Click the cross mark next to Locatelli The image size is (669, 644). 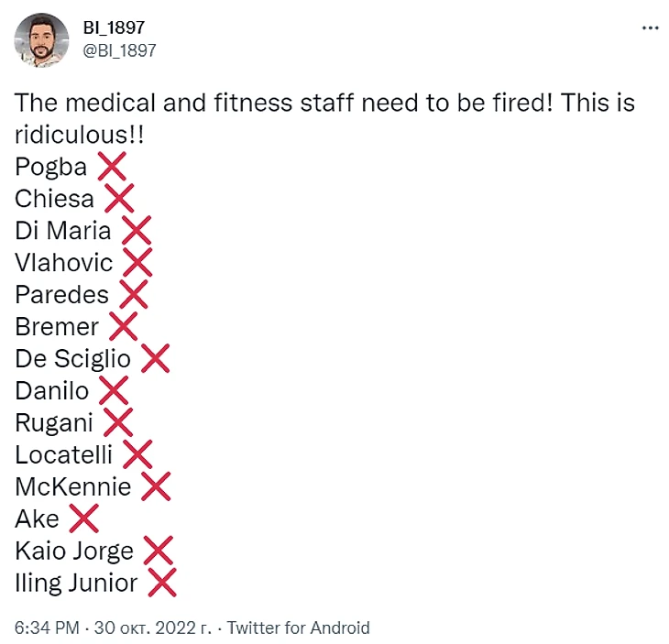point(137,455)
